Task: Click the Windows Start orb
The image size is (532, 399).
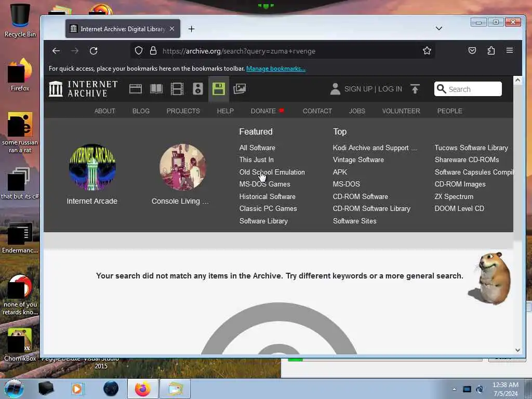Action: point(14,389)
